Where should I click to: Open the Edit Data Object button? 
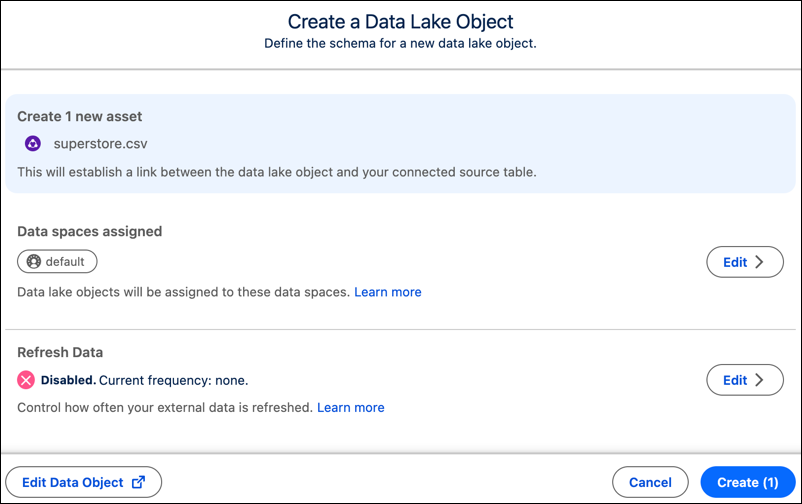pos(83,482)
